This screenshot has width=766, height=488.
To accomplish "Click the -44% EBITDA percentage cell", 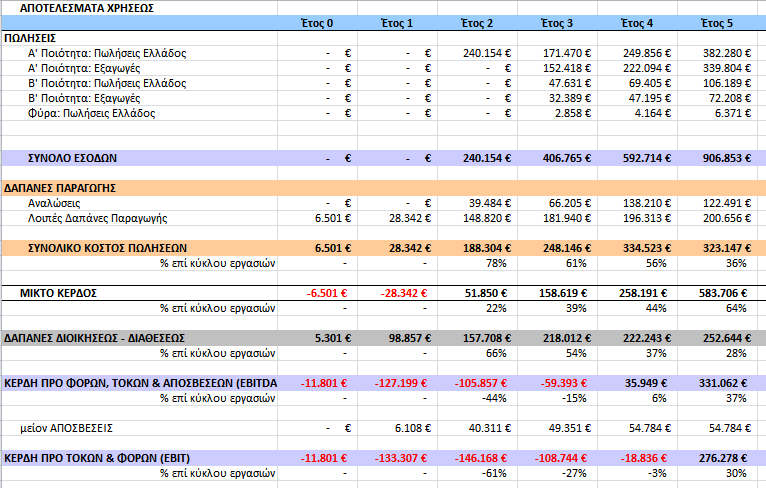I will pos(494,399).
